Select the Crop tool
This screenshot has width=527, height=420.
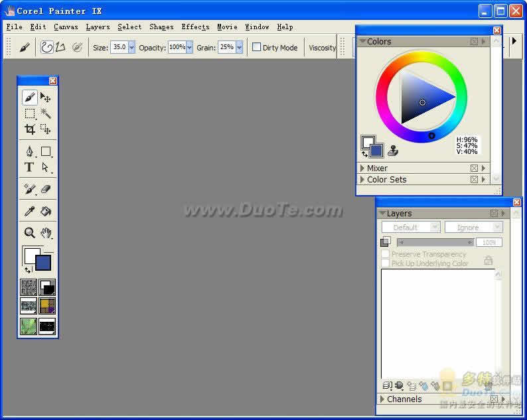click(x=30, y=129)
